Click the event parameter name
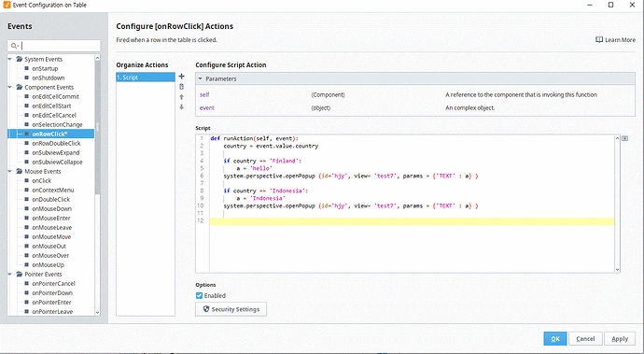The height and width of the screenshot is (354, 644). (207, 107)
